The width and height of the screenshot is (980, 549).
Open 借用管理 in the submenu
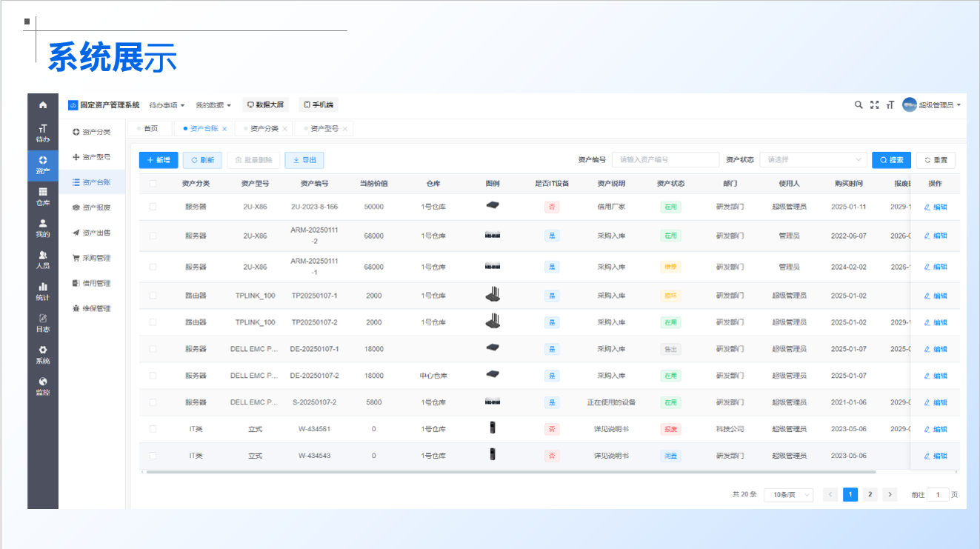coord(92,283)
